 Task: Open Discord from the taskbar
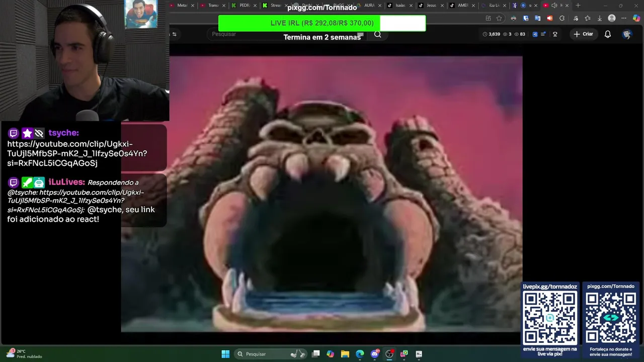[375, 354]
